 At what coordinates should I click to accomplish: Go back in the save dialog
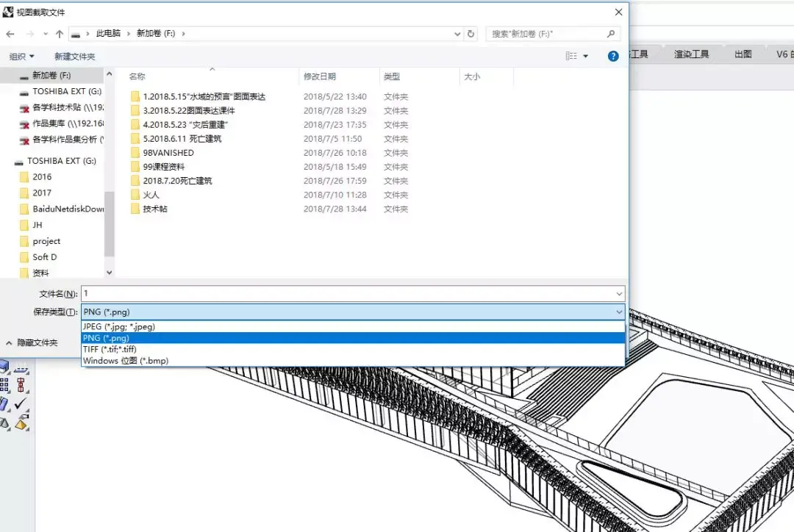point(10,34)
